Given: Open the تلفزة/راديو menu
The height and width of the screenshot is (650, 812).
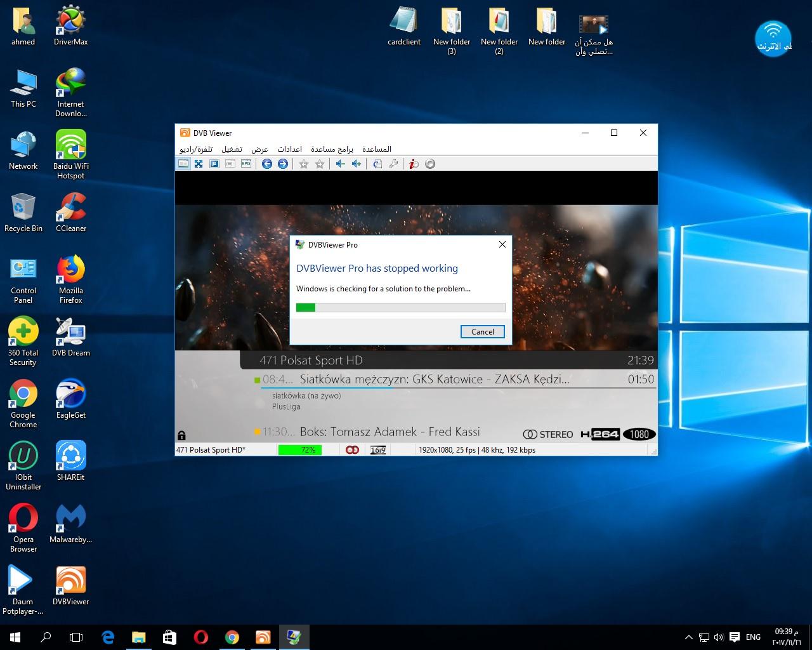Looking at the screenshot, I should click(196, 149).
